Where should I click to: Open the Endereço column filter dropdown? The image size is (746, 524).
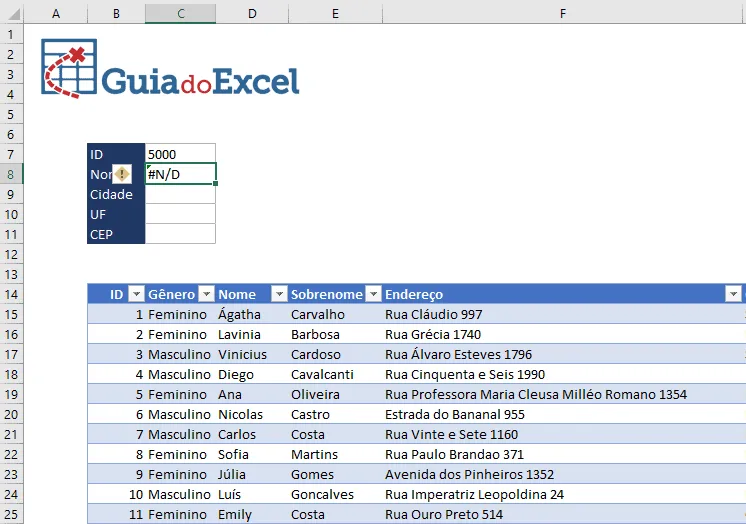733,294
